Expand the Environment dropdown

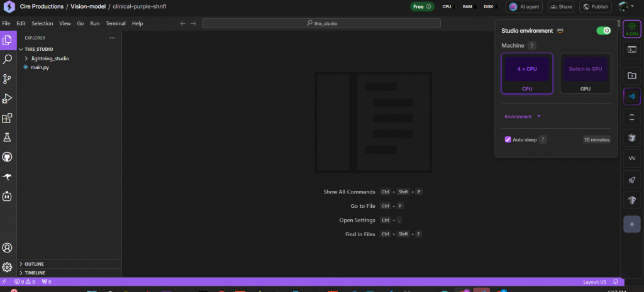[x=523, y=116]
